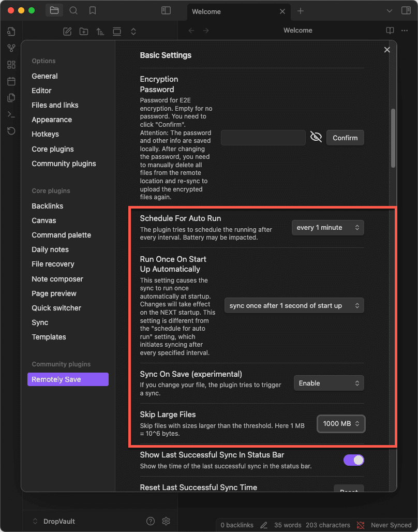Click the encryption password input field

pyautogui.click(x=263, y=138)
